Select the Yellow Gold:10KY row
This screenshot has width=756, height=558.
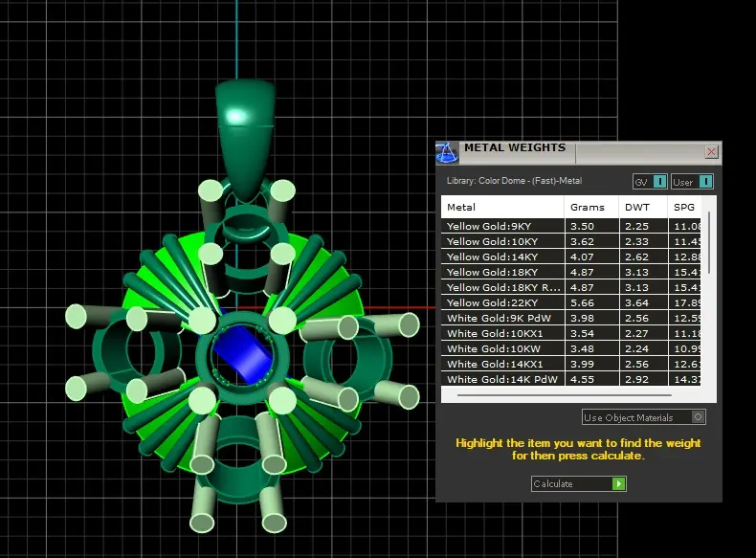coord(571,241)
